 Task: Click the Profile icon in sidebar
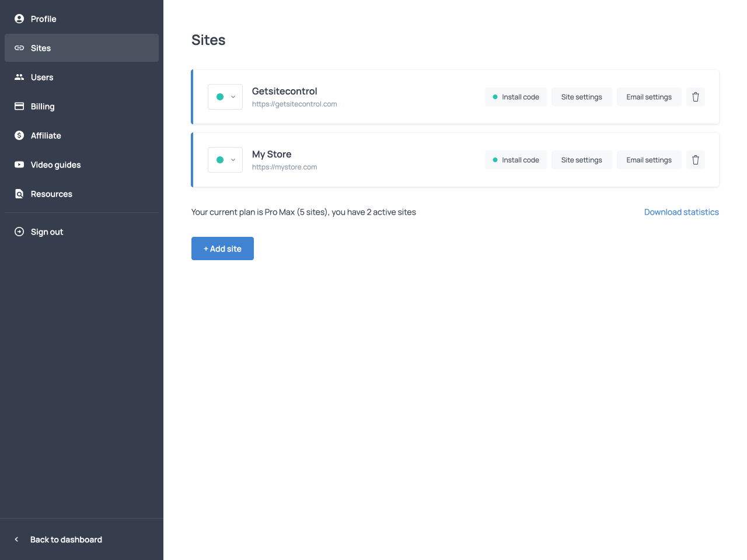(19, 19)
